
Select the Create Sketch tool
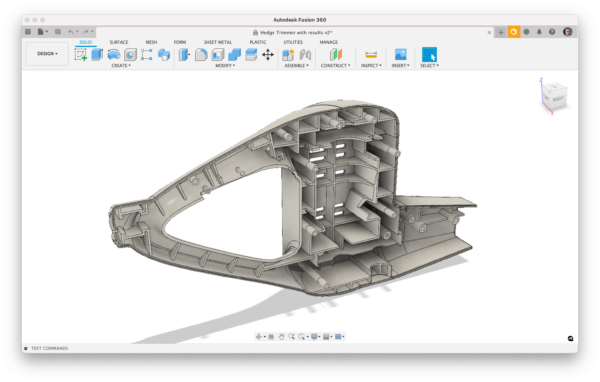(80, 55)
